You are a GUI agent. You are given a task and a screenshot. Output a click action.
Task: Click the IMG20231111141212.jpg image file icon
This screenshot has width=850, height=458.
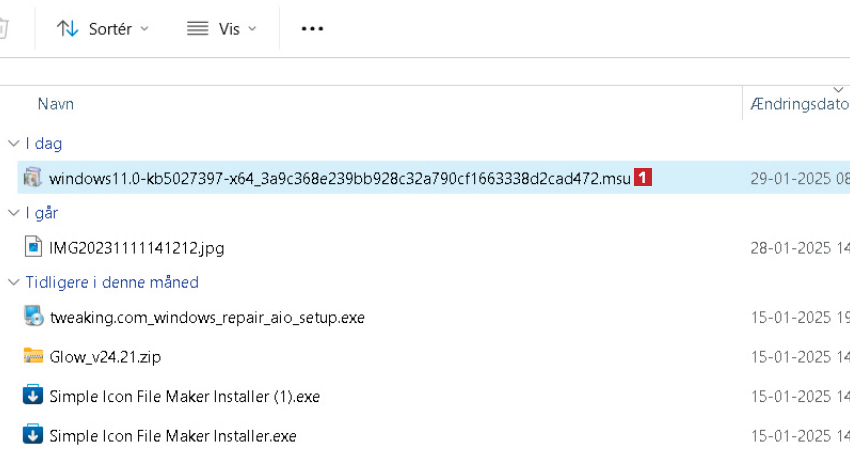click(x=33, y=247)
